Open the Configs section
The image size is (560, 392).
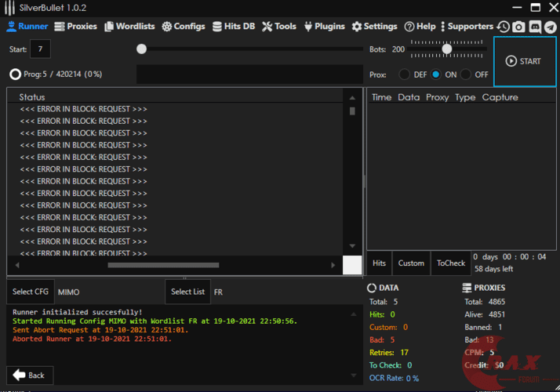click(x=184, y=27)
